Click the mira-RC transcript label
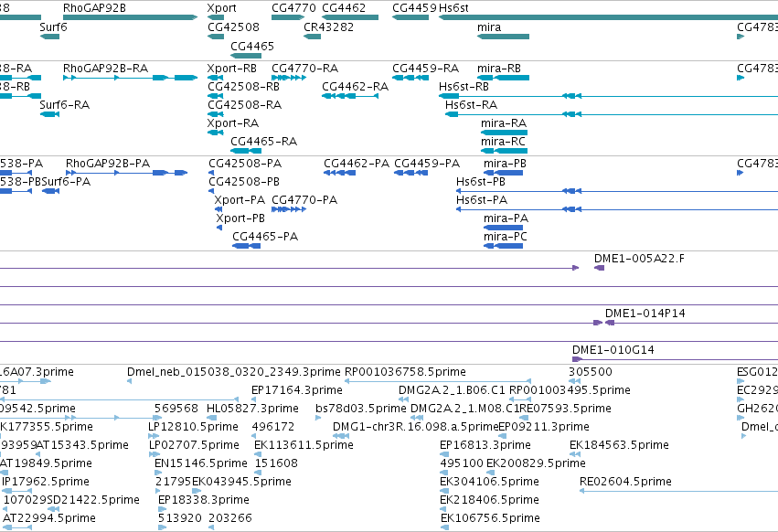 [503, 142]
